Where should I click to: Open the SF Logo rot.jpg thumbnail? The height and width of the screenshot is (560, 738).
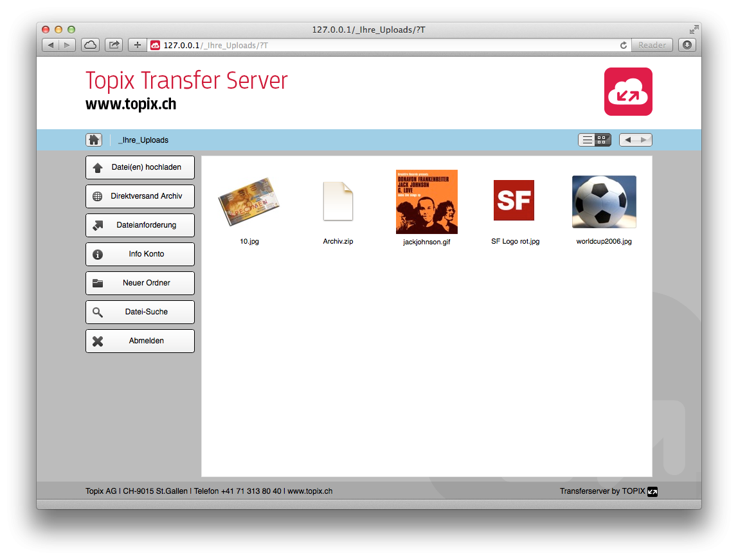tap(514, 201)
